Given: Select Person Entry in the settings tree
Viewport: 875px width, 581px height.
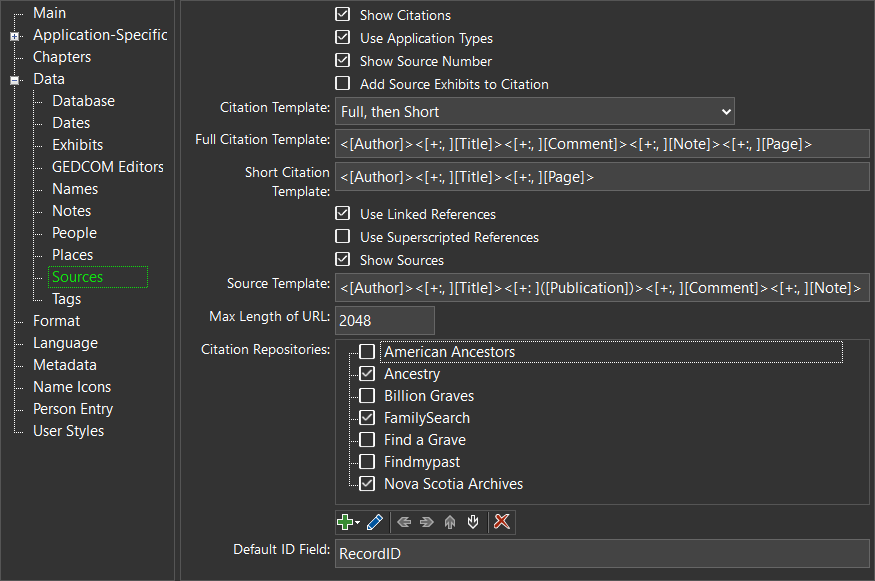Looking at the screenshot, I should point(73,409).
